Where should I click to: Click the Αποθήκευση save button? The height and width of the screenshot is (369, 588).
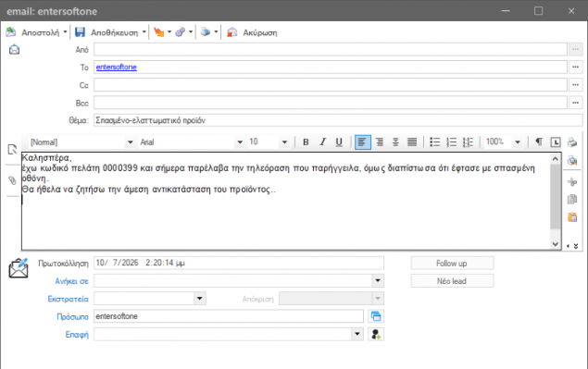[x=106, y=32]
